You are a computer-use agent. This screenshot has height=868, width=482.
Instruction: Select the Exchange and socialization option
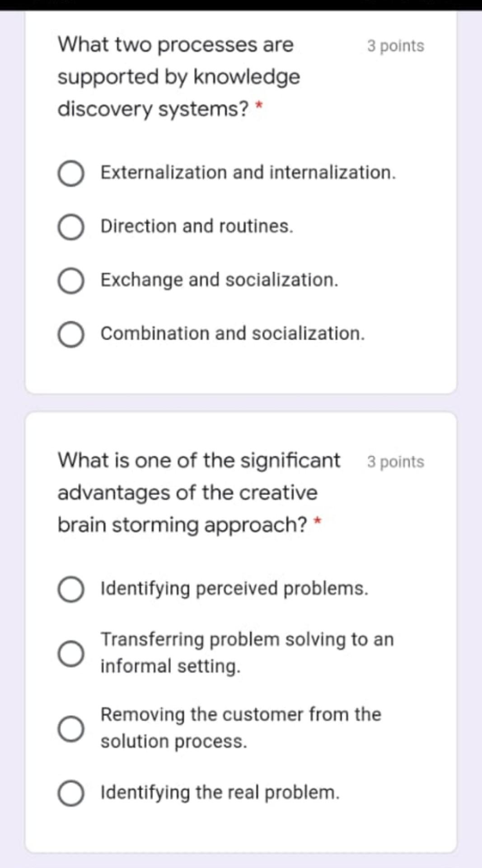(70, 281)
